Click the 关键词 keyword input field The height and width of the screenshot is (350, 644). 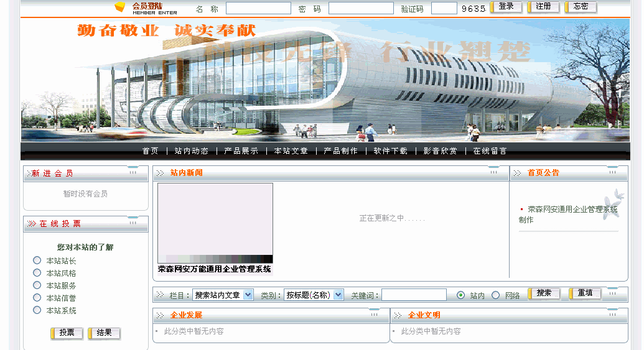(414, 295)
